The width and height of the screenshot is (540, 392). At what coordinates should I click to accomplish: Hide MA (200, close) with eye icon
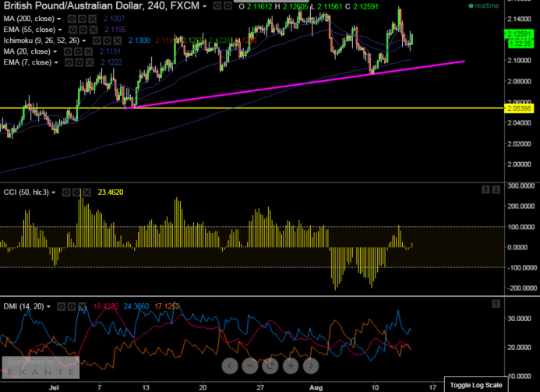pos(72,19)
